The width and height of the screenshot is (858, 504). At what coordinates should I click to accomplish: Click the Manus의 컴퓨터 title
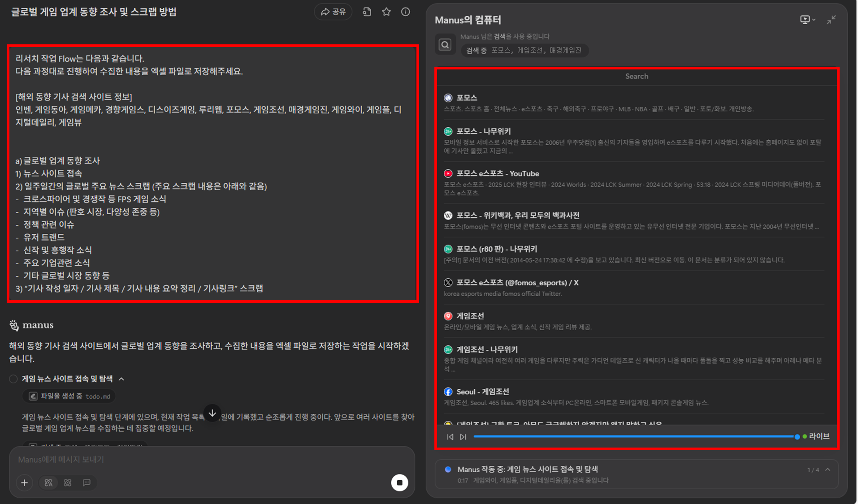click(x=468, y=20)
